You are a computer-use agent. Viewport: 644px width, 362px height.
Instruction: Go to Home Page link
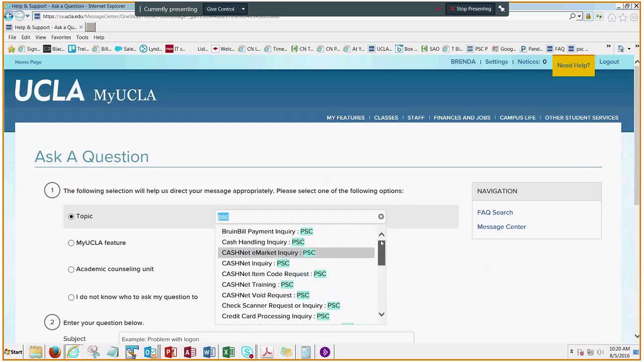[28, 62]
